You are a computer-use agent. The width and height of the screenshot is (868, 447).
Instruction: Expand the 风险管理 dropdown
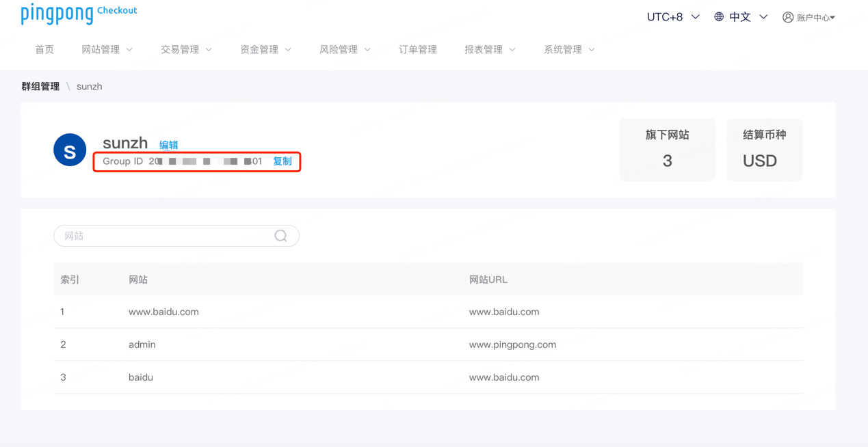pyautogui.click(x=345, y=49)
